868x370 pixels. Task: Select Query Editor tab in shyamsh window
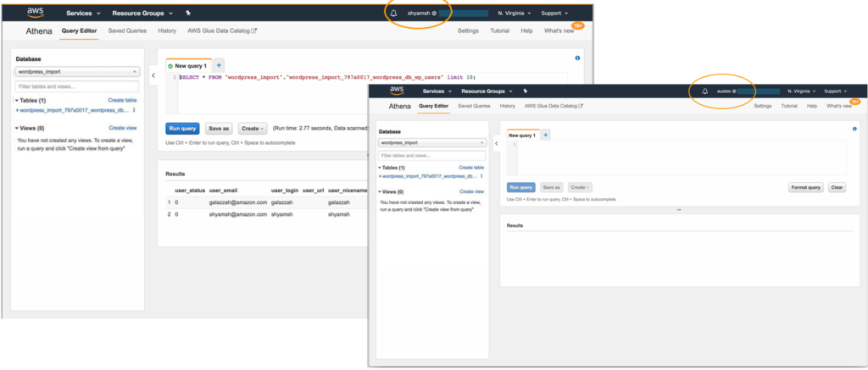[79, 31]
